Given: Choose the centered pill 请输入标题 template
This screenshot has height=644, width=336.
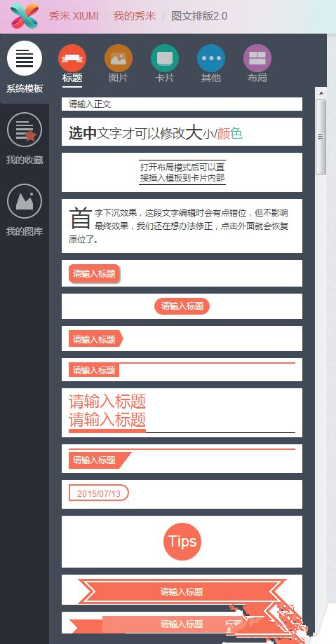Looking at the screenshot, I should pos(182,306).
